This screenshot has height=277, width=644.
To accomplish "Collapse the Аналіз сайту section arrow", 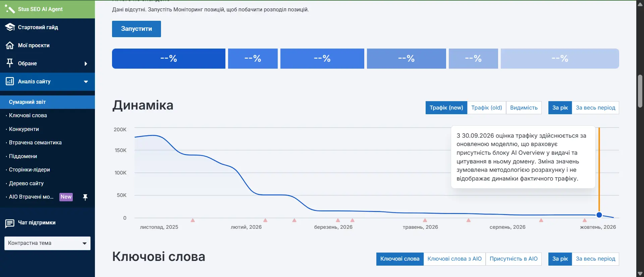I will 86,82.
